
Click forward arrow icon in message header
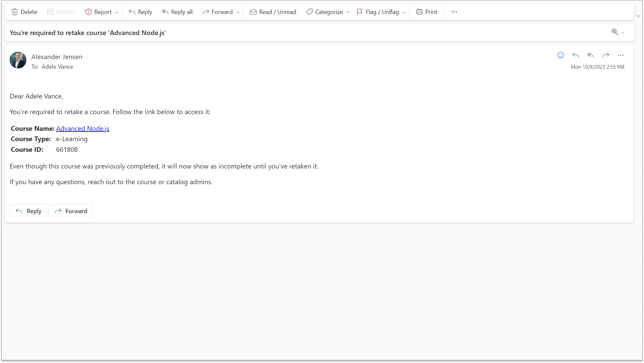point(606,55)
